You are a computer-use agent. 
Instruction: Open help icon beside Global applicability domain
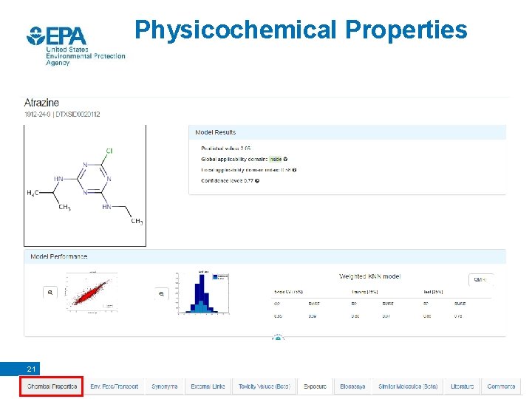285,159
